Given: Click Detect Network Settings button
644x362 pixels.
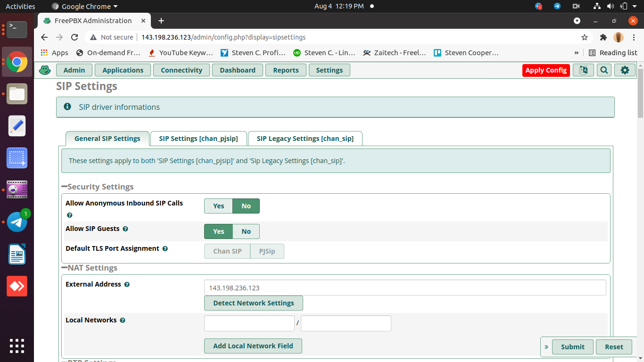Looking at the screenshot, I should click(254, 303).
